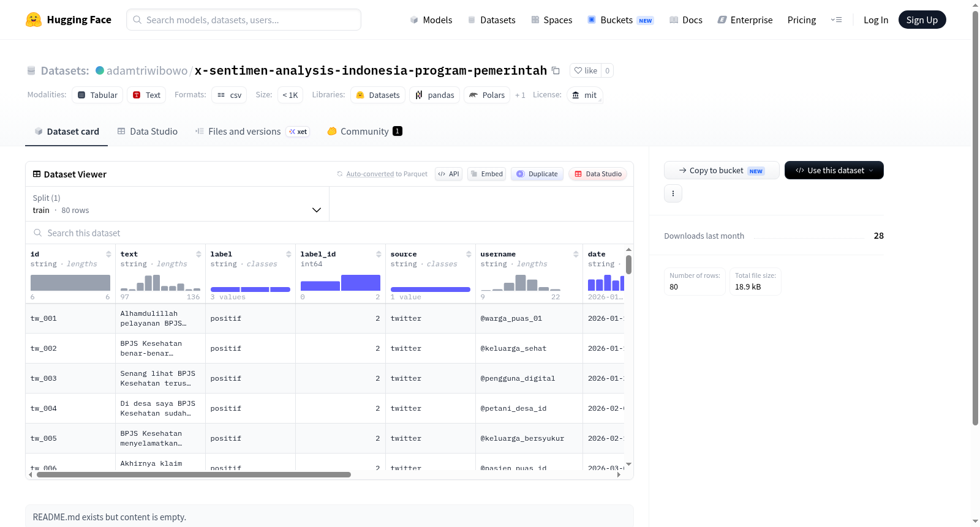Select the tw_003 row id cell
The image size is (980, 527).
point(70,378)
